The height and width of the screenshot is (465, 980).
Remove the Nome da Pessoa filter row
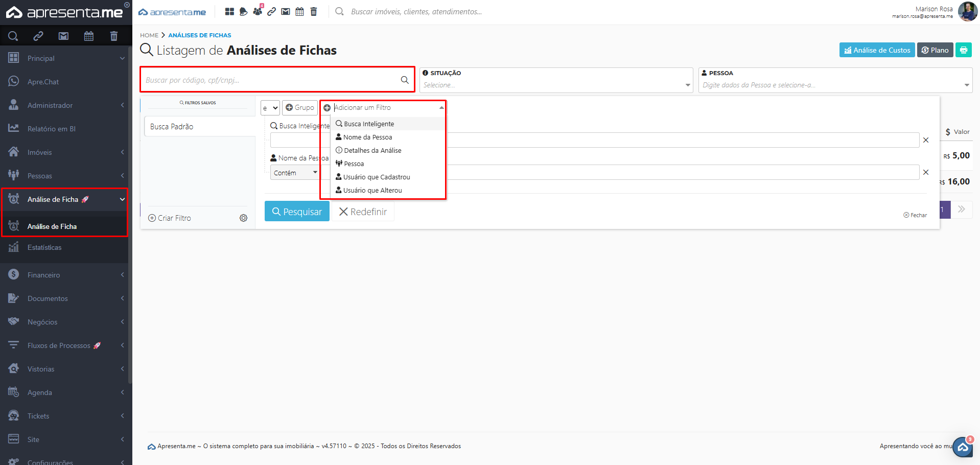(925, 172)
